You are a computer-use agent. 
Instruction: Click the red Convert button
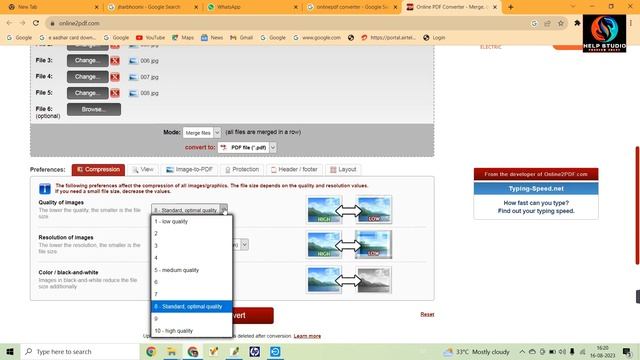tap(253, 316)
